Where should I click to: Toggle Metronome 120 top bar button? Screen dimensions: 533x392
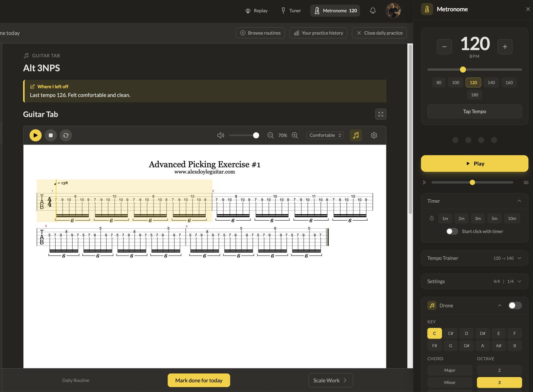335,11
